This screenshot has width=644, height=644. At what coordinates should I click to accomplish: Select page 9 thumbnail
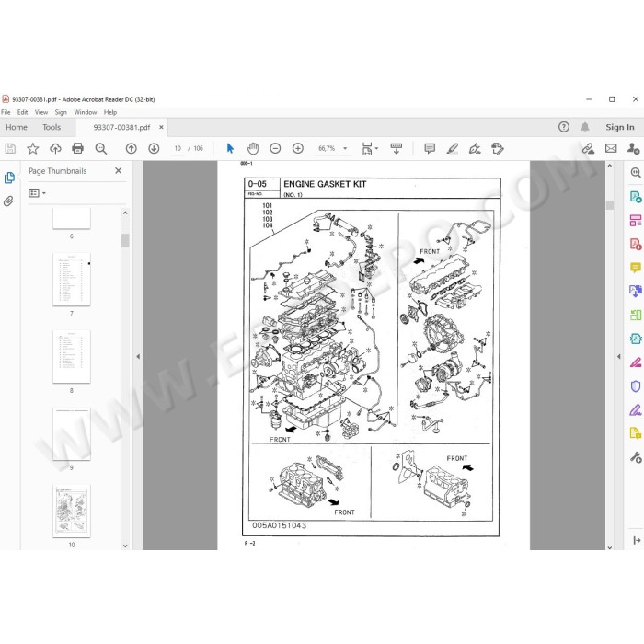pyautogui.click(x=72, y=433)
